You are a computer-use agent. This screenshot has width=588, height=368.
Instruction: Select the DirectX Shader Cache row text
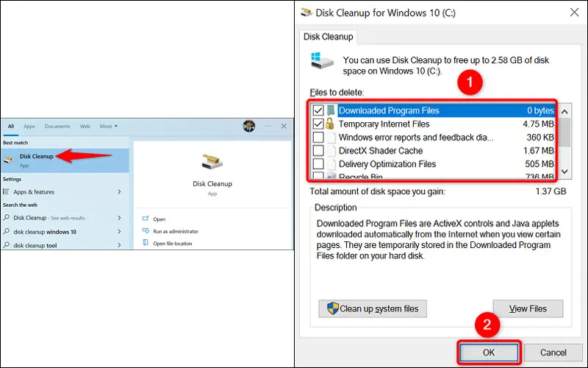(x=381, y=151)
